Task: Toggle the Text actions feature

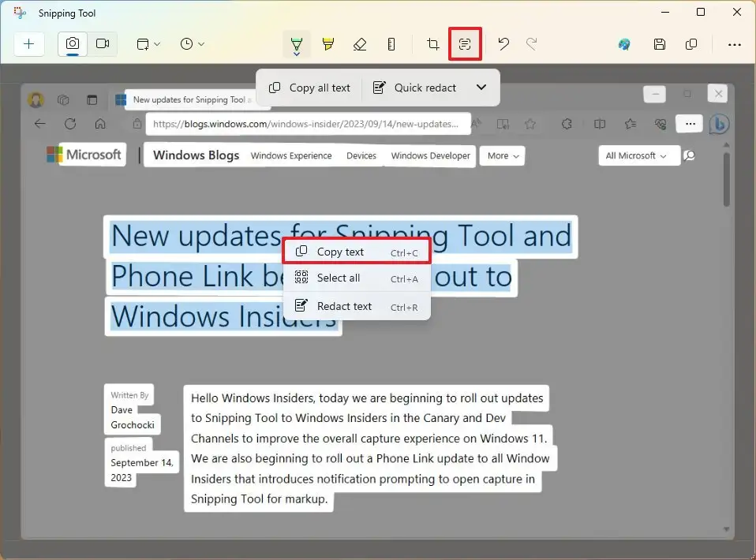Action: coord(465,44)
